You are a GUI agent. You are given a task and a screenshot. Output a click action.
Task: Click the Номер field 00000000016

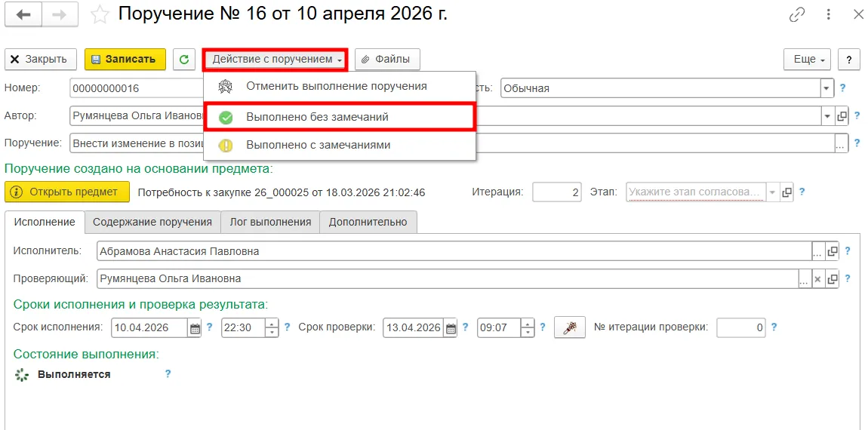coord(136,88)
